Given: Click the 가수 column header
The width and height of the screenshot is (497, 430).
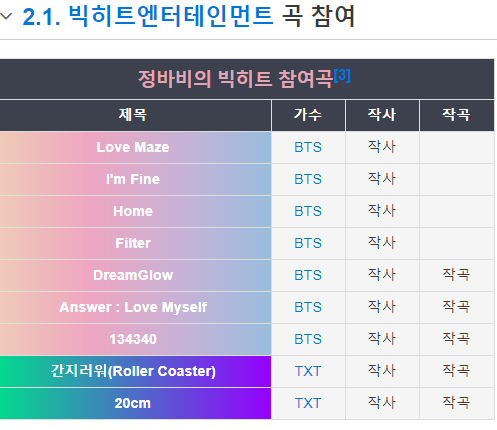Looking at the screenshot, I should click(x=308, y=115).
